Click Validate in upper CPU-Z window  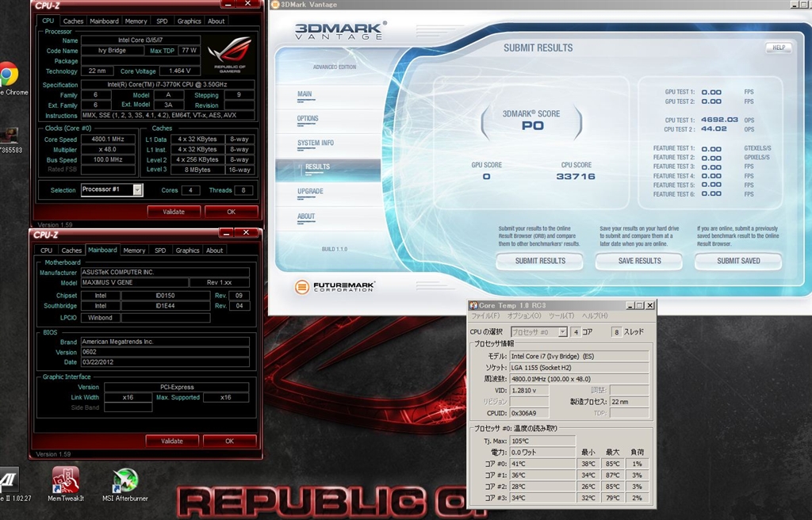[174, 212]
